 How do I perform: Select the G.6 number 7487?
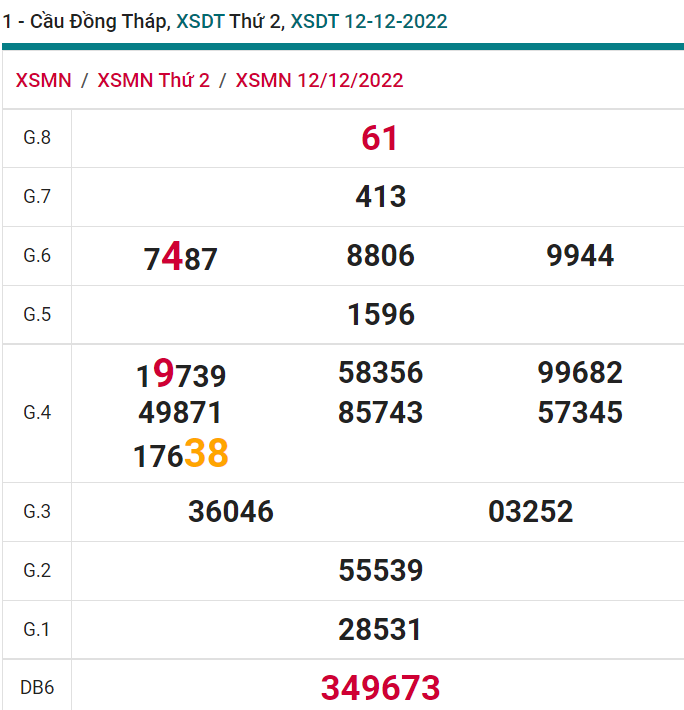pos(181,258)
